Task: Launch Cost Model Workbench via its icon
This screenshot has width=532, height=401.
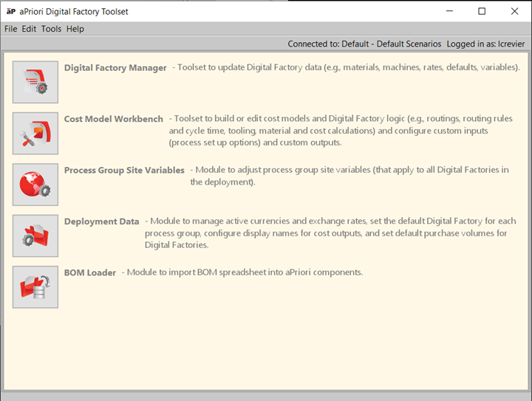Action: [35, 133]
